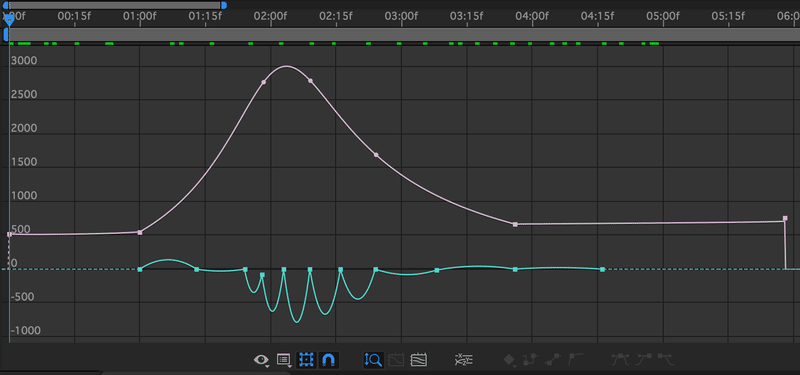This screenshot has width=800, height=375.
Task: Move playhead to 01:15f on the ruler
Action: (205, 16)
